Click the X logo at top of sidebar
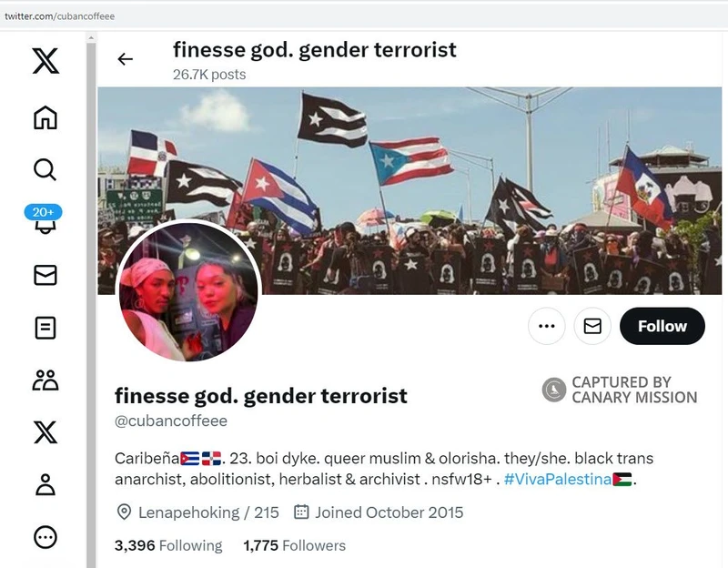 point(45,61)
